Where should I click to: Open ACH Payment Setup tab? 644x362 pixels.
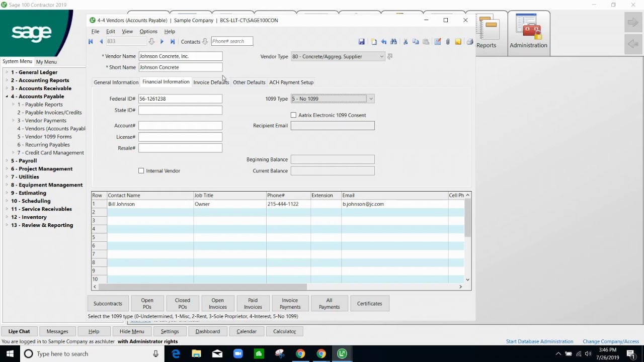click(291, 82)
